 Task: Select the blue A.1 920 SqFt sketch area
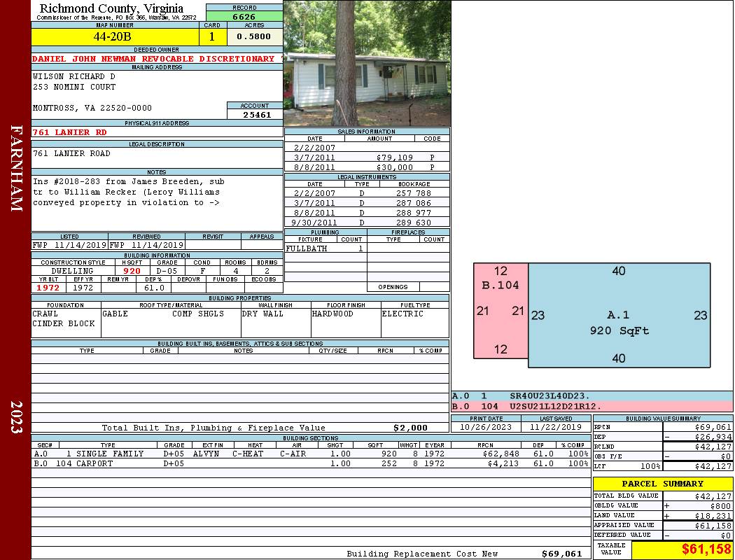pyautogui.click(x=619, y=315)
